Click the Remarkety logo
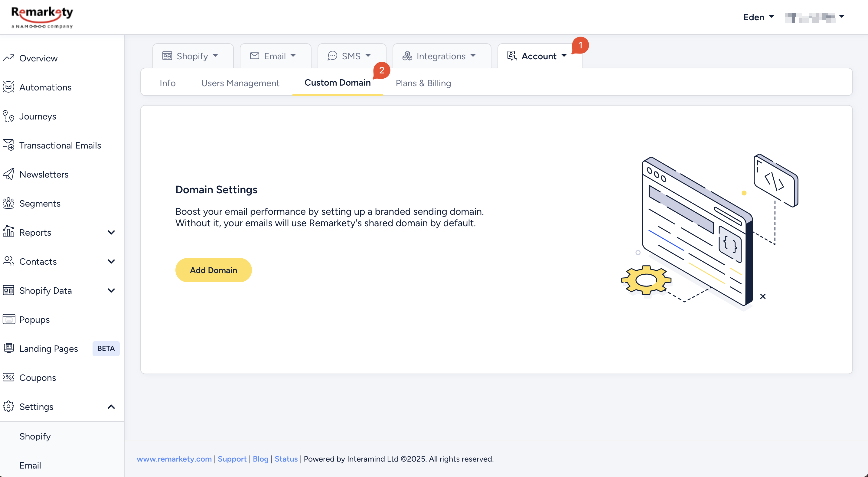This screenshot has height=477, width=868. 42,17
